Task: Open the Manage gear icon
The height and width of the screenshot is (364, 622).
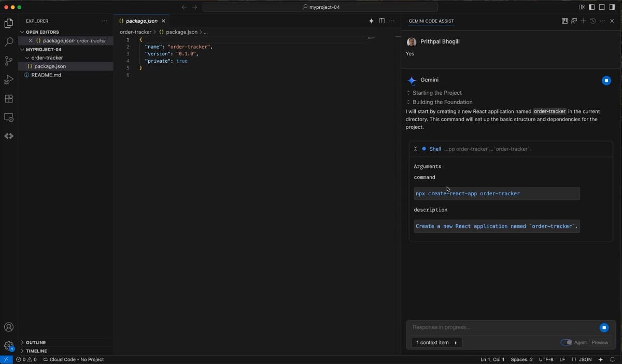Action: (9, 346)
